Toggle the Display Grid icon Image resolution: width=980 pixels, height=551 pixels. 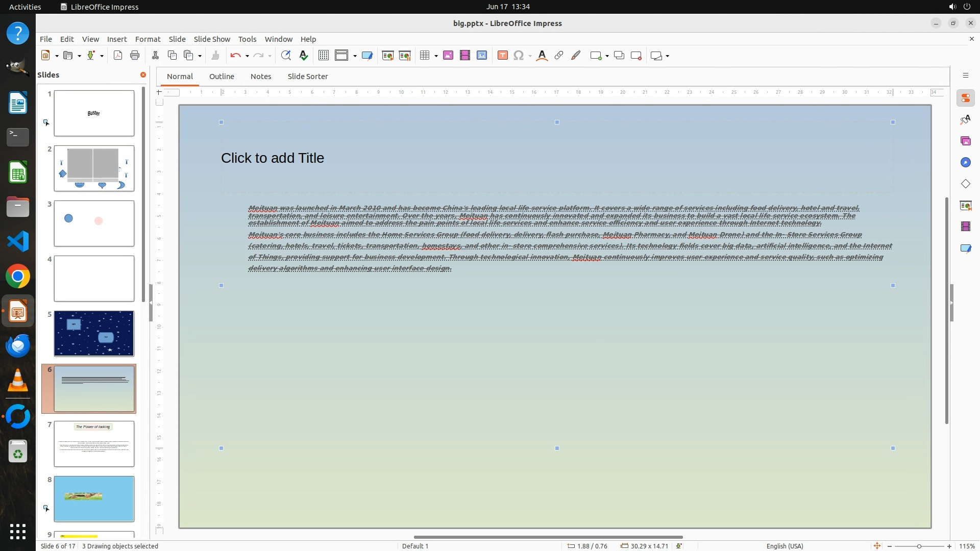click(x=323, y=56)
